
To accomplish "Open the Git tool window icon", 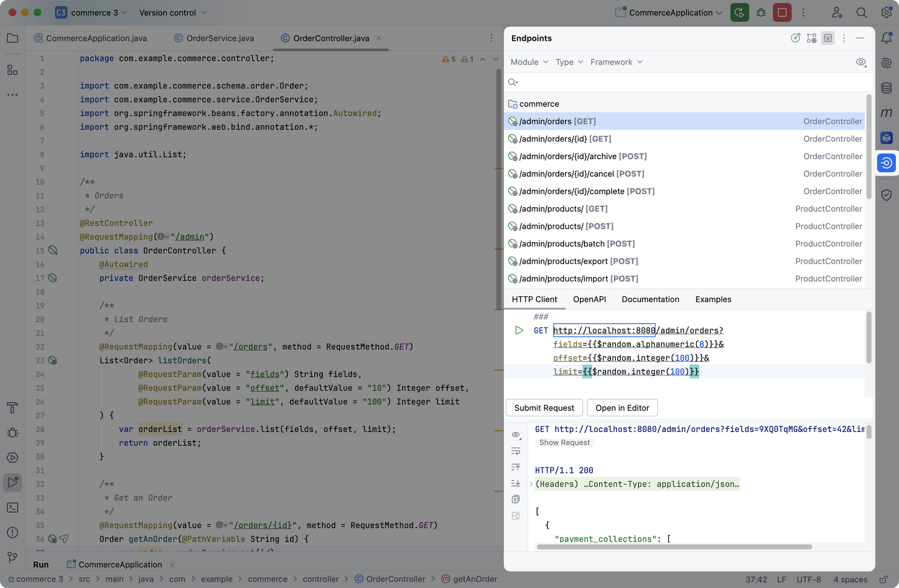I will tap(13, 557).
